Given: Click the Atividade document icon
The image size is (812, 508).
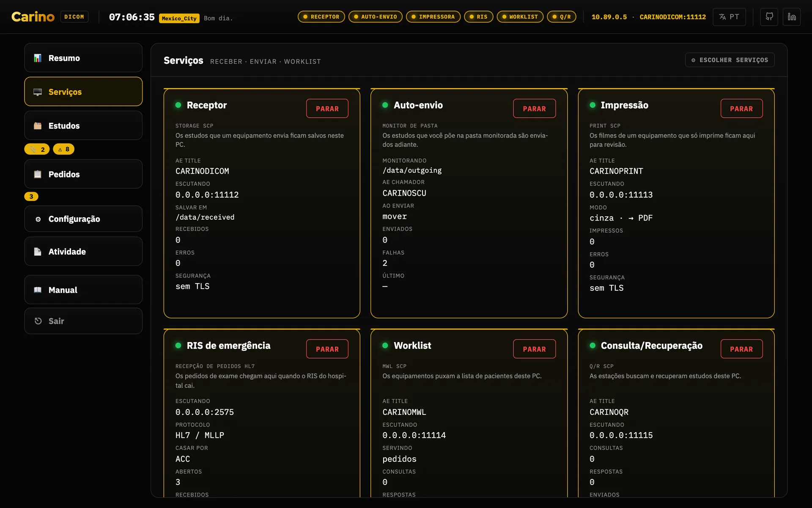Looking at the screenshot, I should tap(38, 251).
